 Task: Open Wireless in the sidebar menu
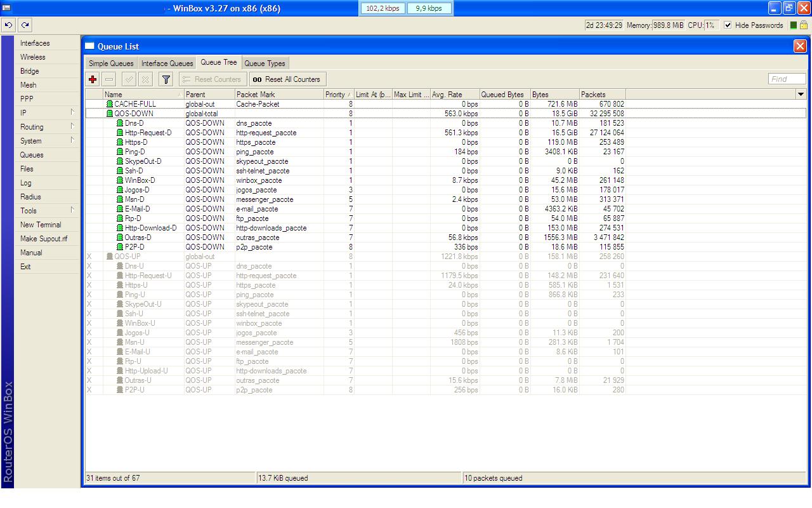click(33, 57)
